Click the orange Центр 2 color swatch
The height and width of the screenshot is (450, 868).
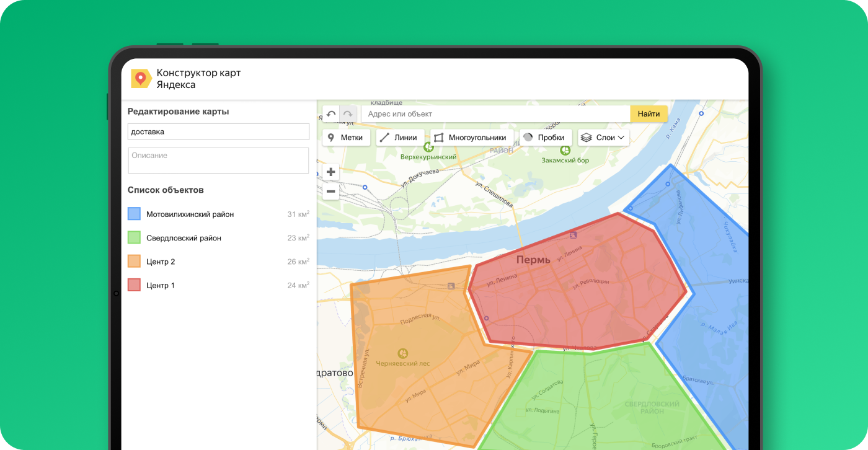(x=134, y=261)
